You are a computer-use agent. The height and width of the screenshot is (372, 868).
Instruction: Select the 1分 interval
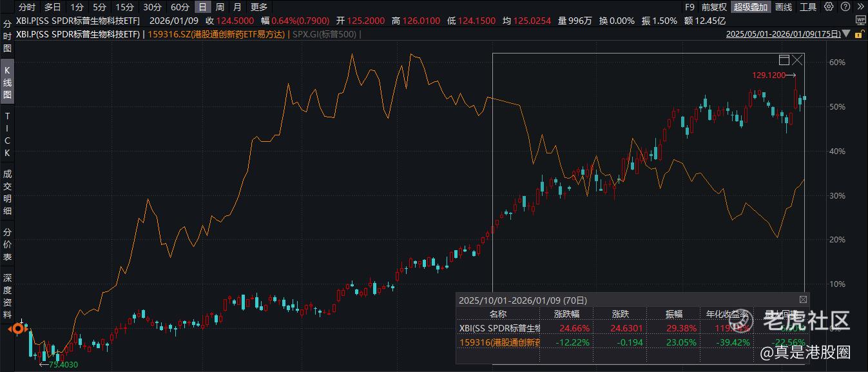77,7
